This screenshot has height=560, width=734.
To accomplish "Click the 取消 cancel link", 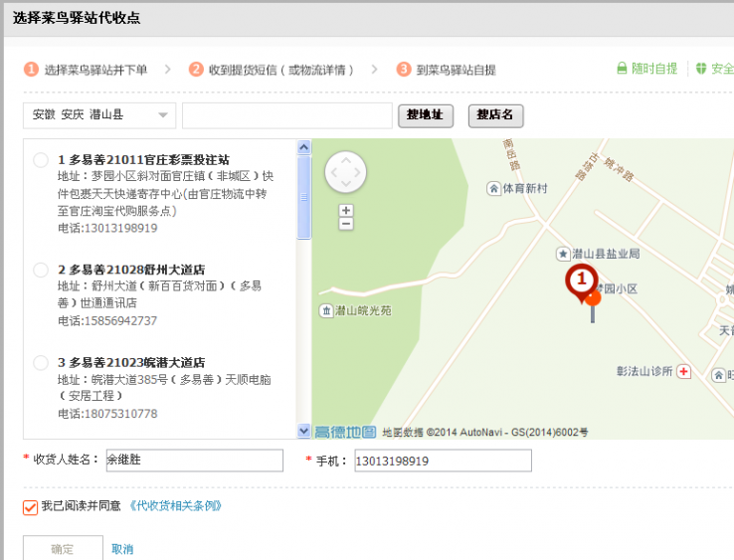I will pyautogui.click(x=122, y=549).
